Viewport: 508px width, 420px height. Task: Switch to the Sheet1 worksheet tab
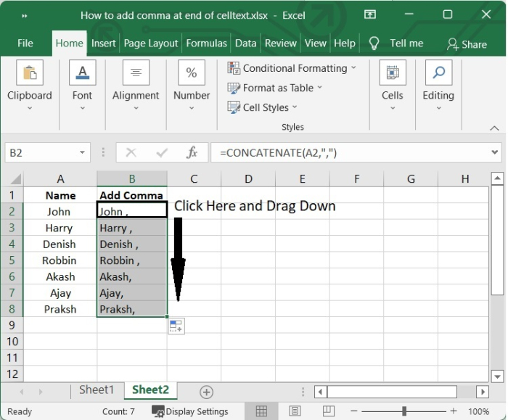pos(97,390)
